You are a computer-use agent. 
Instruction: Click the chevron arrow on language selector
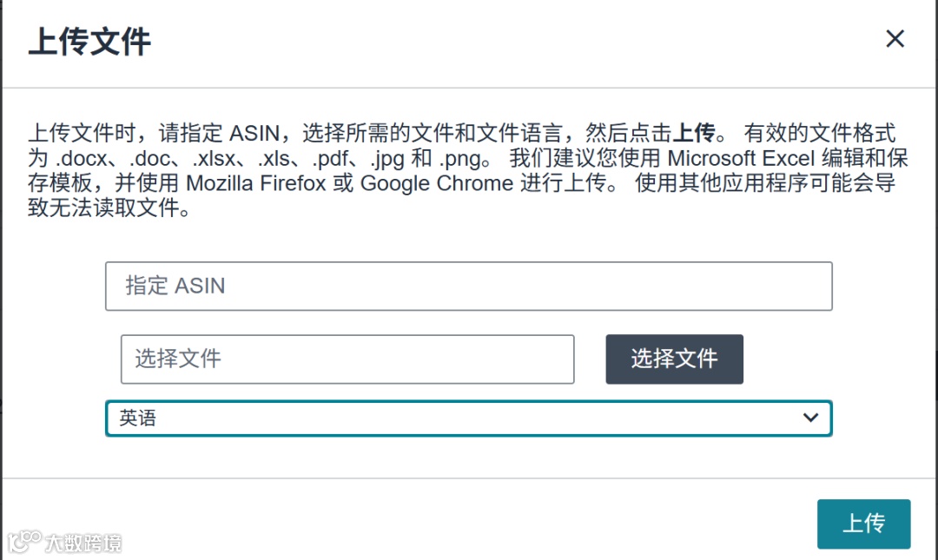point(810,418)
